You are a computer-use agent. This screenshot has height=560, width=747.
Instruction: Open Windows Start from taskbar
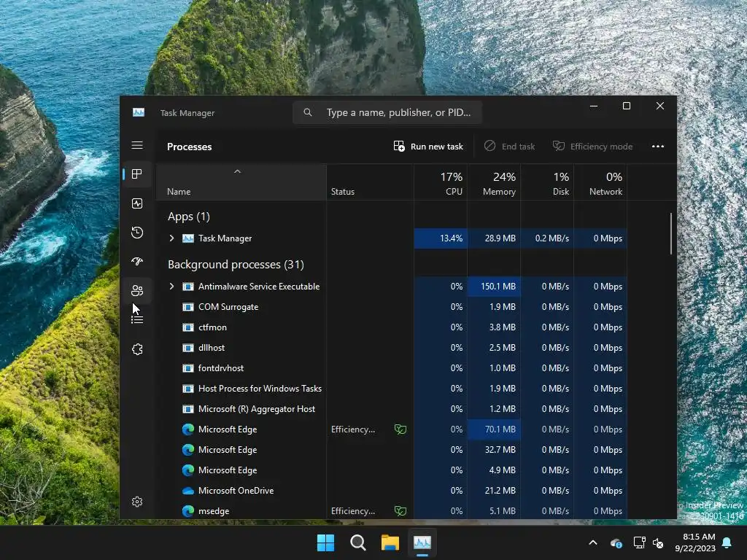click(x=326, y=542)
